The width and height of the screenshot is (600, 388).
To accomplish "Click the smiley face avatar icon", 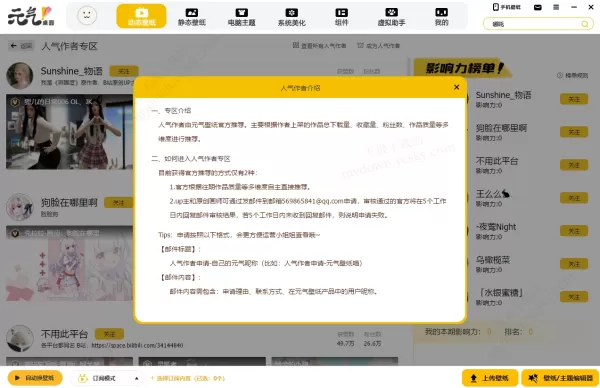I will (x=87, y=16).
